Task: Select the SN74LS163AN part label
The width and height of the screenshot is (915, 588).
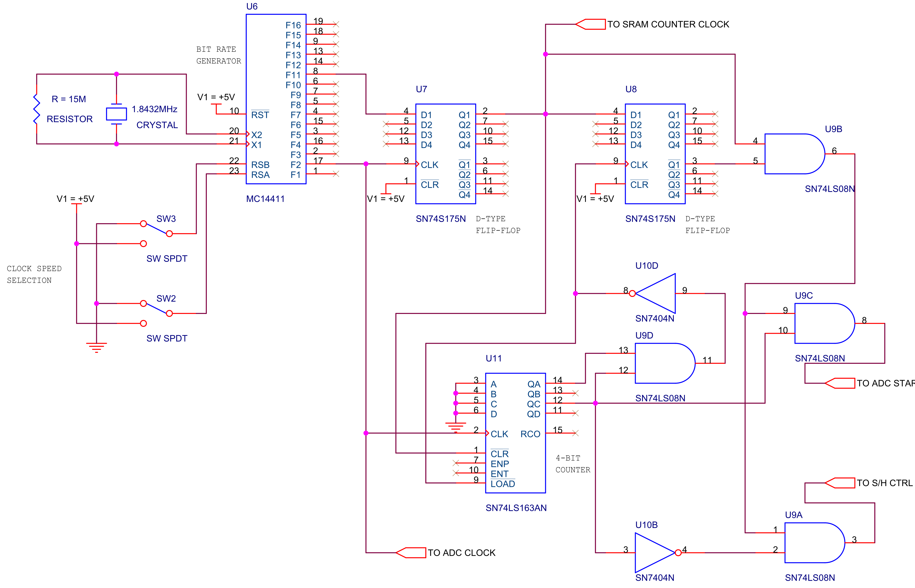Action: point(516,508)
